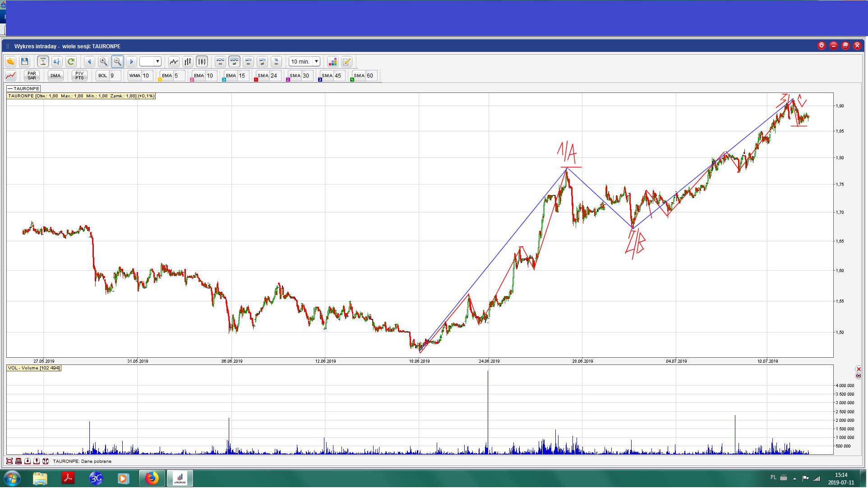Click the edit notes pencil icon
This screenshot has height=489, width=868.
[346, 62]
